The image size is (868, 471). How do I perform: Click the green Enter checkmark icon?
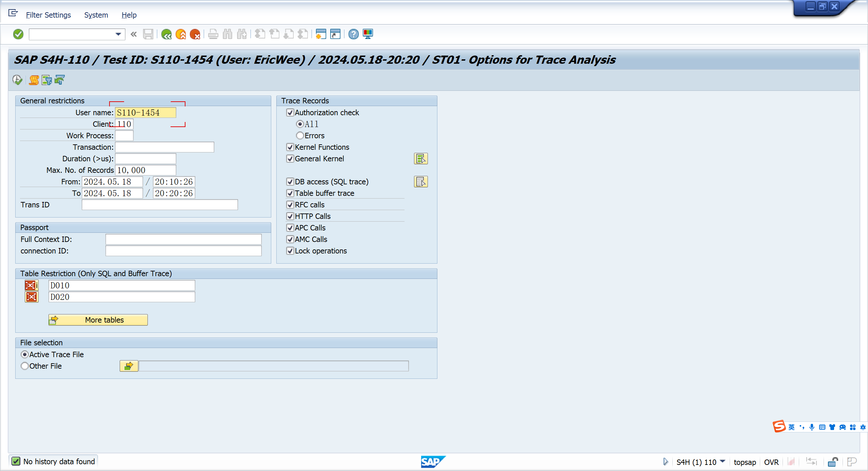18,34
